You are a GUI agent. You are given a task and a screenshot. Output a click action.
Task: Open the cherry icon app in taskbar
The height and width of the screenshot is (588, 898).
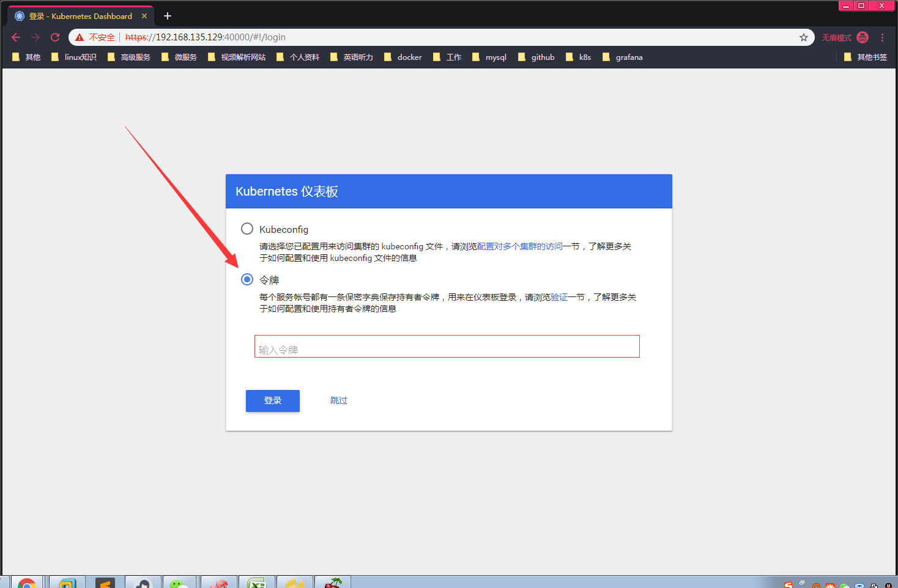point(333,582)
